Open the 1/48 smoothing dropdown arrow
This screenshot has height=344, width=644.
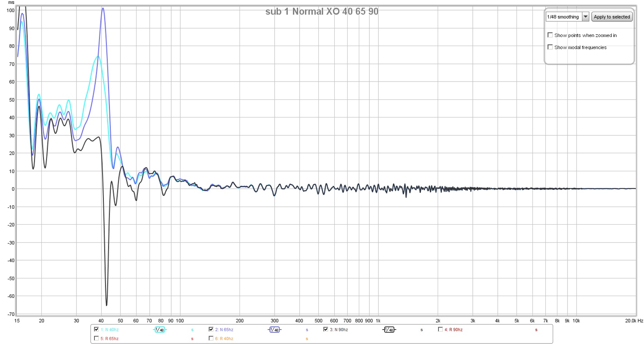[585, 17]
